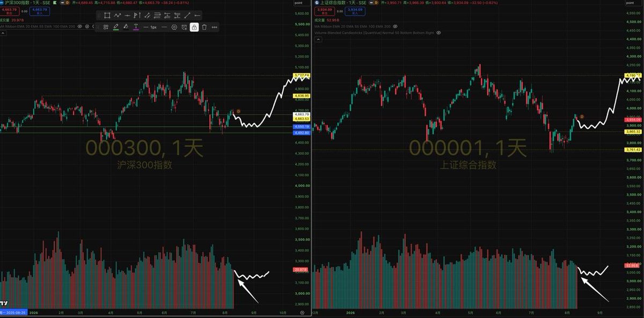
Task: Change the pen line color
Action: (x=116, y=27)
